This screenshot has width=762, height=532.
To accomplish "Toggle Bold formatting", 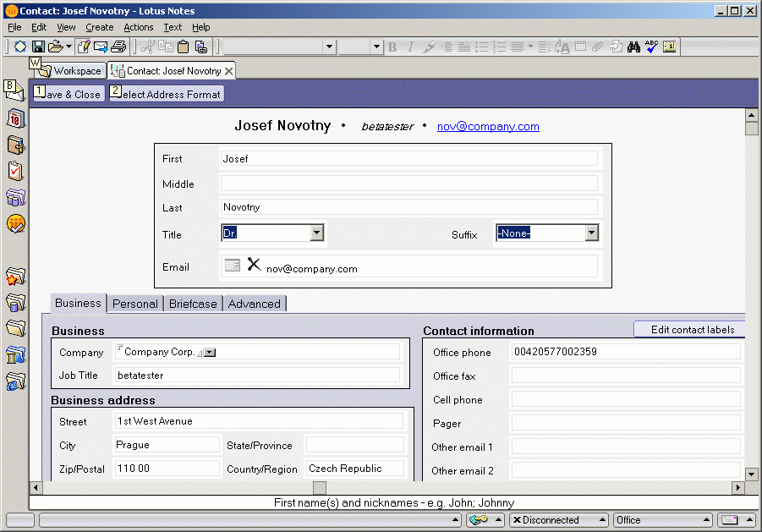I will [392, 47].
